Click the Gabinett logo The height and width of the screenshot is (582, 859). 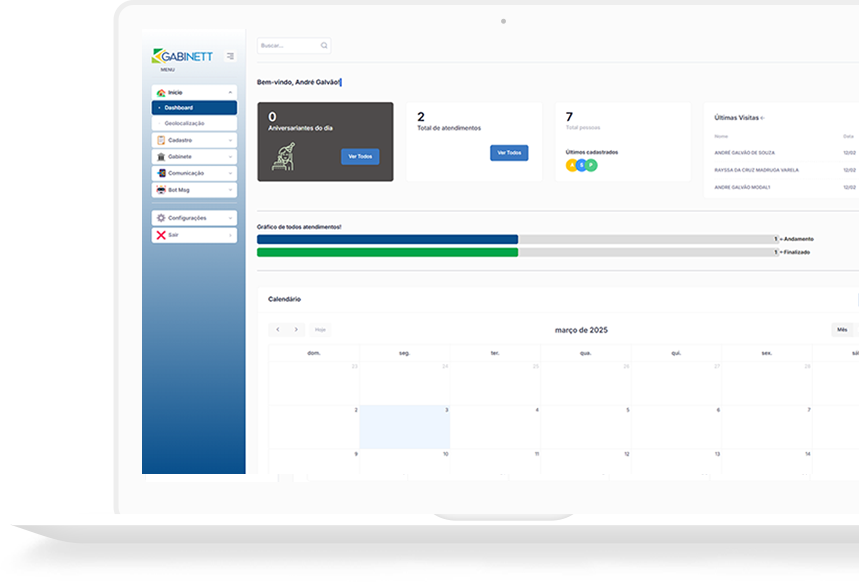point(182,57)
